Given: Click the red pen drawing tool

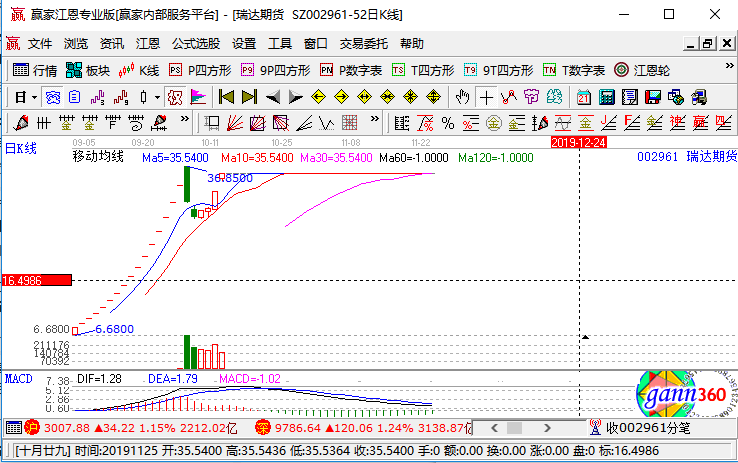Looking at the screenshot, I should point(21,123).
